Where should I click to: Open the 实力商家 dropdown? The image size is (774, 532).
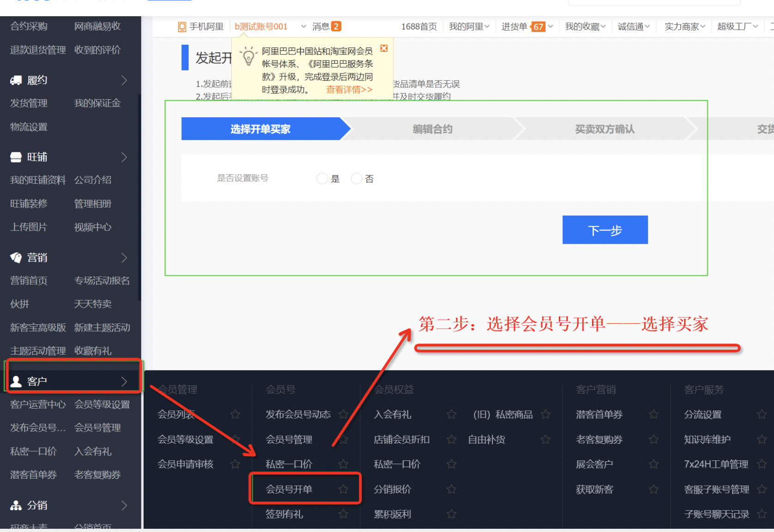(684, 27)
